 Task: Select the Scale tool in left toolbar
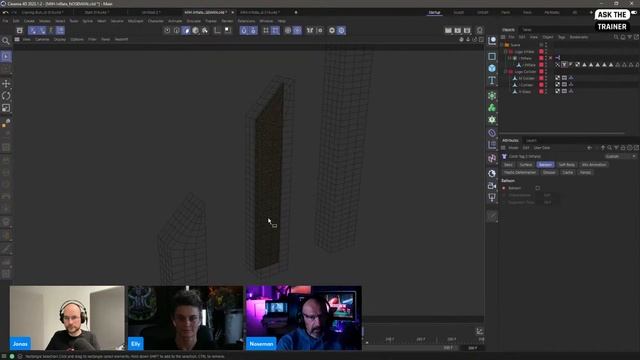[6, 108]
